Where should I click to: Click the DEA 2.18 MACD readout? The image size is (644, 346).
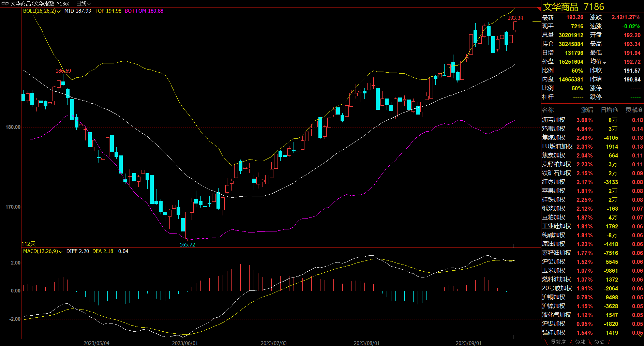click(x=103, y=251)
